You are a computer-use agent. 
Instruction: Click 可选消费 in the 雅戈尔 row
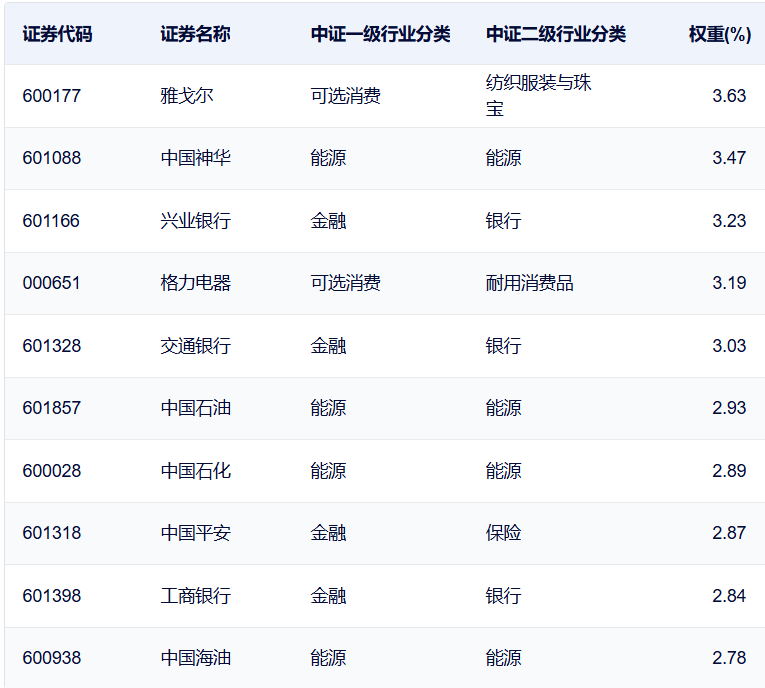click(345, 96)
